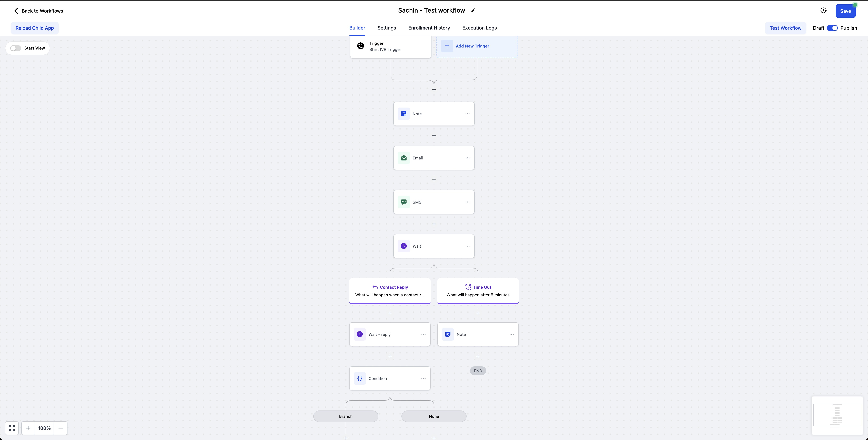Open the Execution Logs tab

coord(479,28)
